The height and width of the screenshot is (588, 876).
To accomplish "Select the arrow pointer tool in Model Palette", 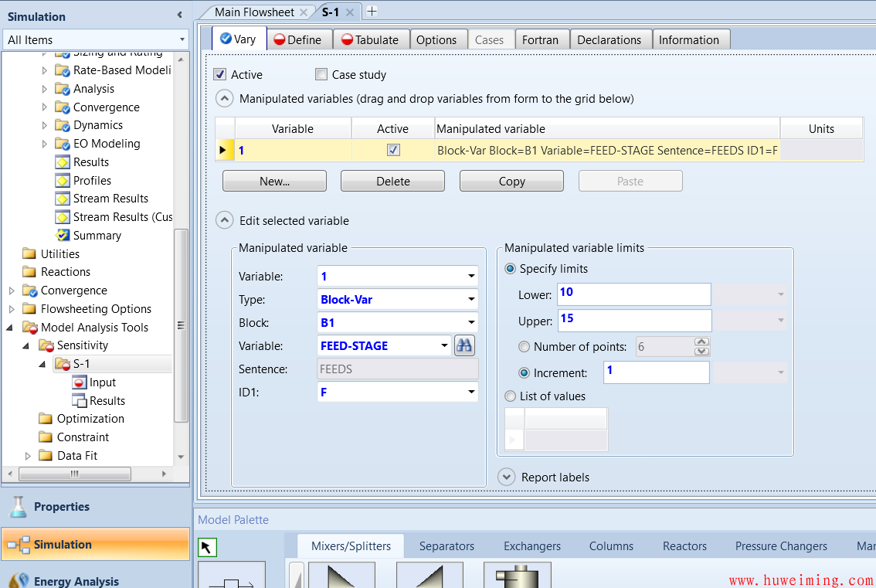I will [x=207, y=547].
